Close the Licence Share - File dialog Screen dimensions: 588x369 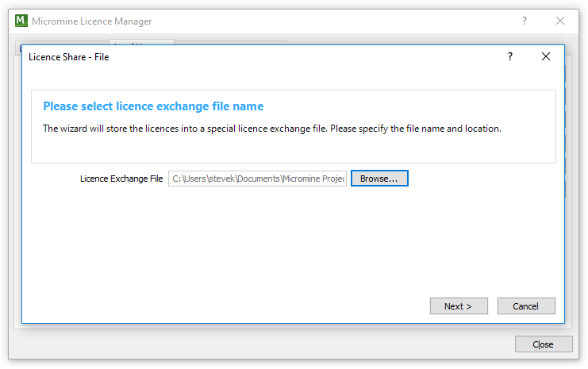(546, 56)
